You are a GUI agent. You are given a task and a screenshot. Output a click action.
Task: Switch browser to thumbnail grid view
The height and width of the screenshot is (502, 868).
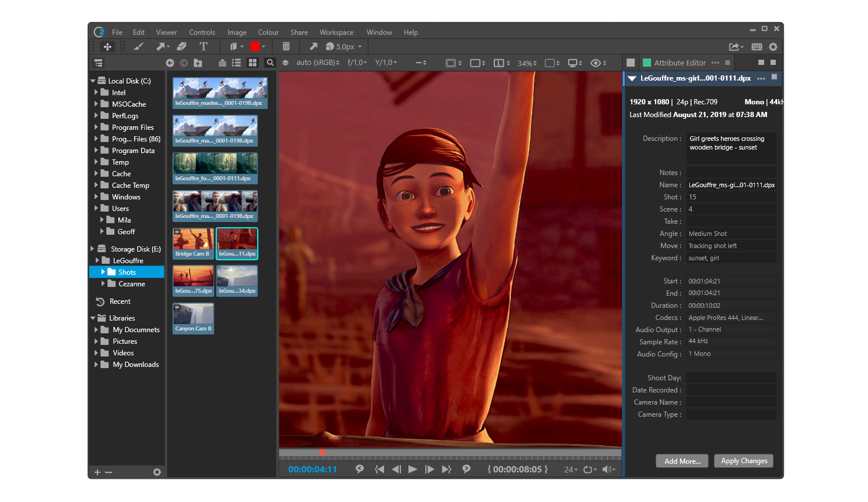tap(253, 63)
